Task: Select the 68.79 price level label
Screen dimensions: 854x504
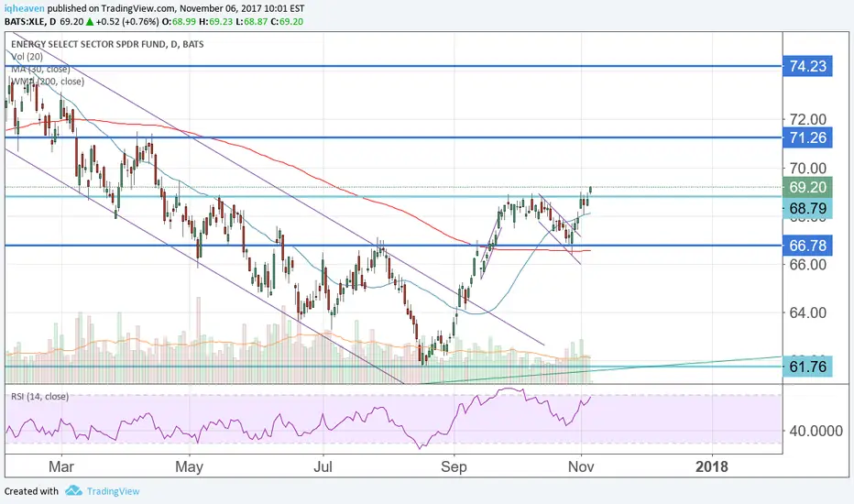Action: pyautogui.click(x=807, y=208)
